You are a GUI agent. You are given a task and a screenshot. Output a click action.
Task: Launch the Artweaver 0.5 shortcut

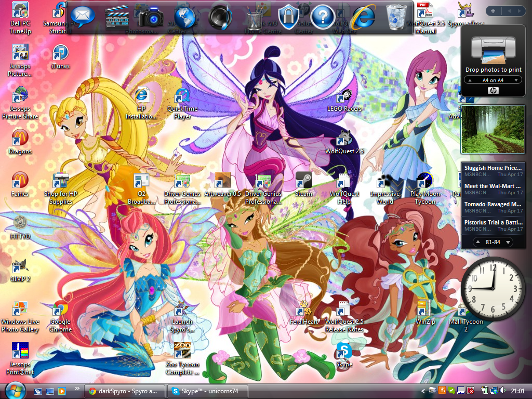point(222,185)
